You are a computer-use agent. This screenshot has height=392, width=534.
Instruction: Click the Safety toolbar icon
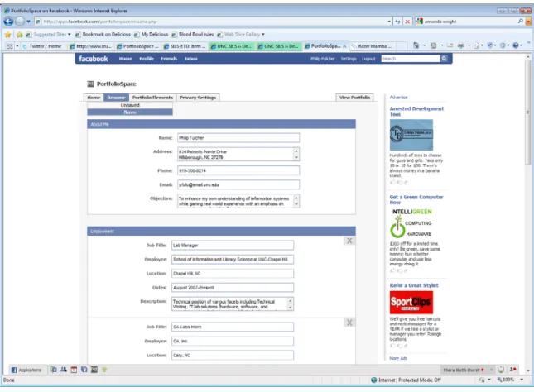point(490,45)
